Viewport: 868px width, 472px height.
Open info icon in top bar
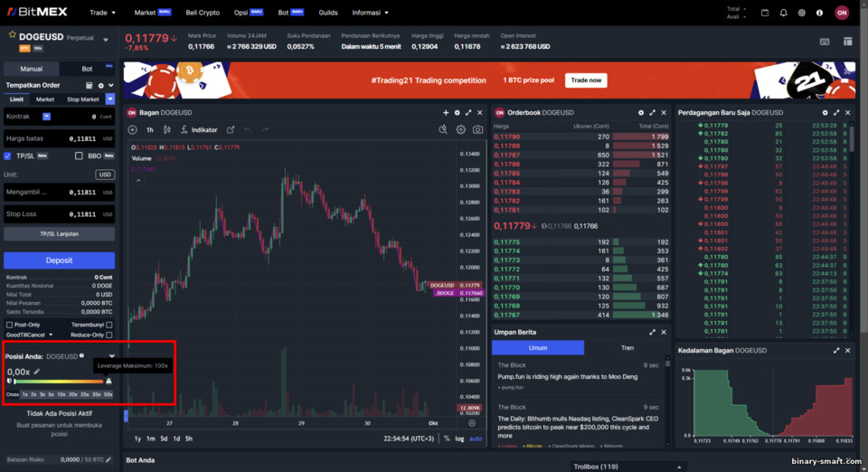click(819, 13)
